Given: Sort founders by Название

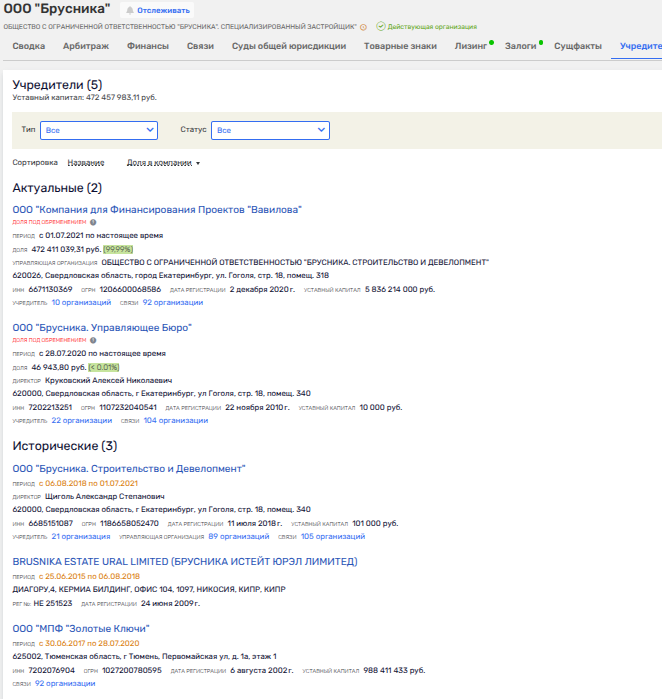Looking at the screenshot, I should (85, 162).
